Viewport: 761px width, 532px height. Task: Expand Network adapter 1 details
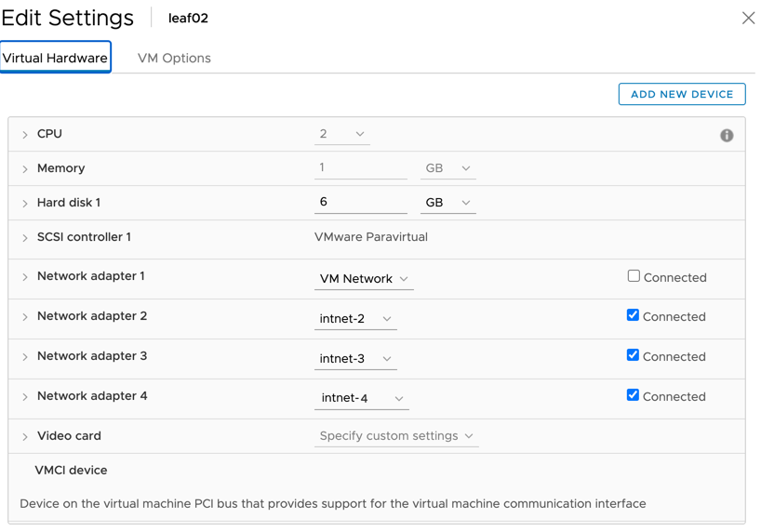[25, 277]
